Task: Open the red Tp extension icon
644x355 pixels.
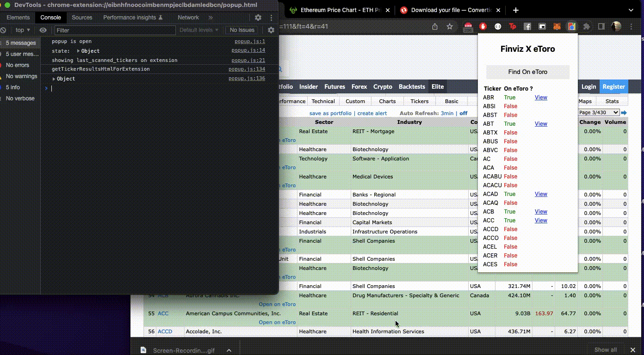Action: [x=513, y=26]
